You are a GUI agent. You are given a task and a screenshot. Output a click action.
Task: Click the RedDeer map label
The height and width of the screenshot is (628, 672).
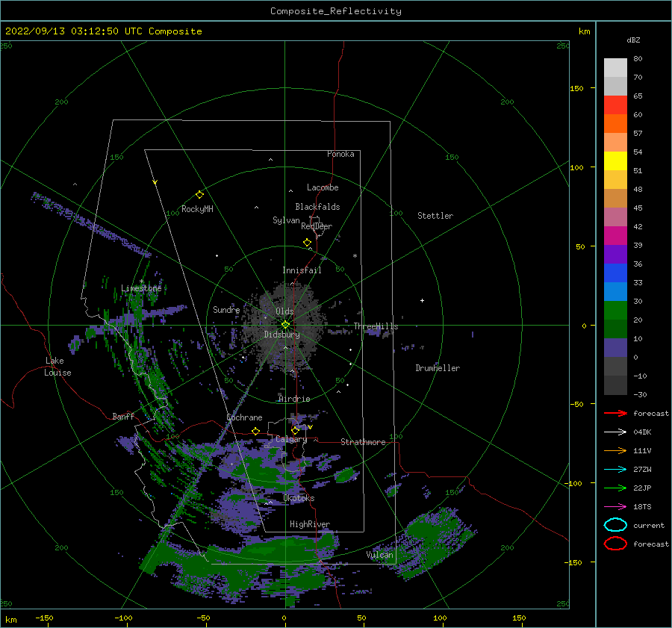coord(317,226)
